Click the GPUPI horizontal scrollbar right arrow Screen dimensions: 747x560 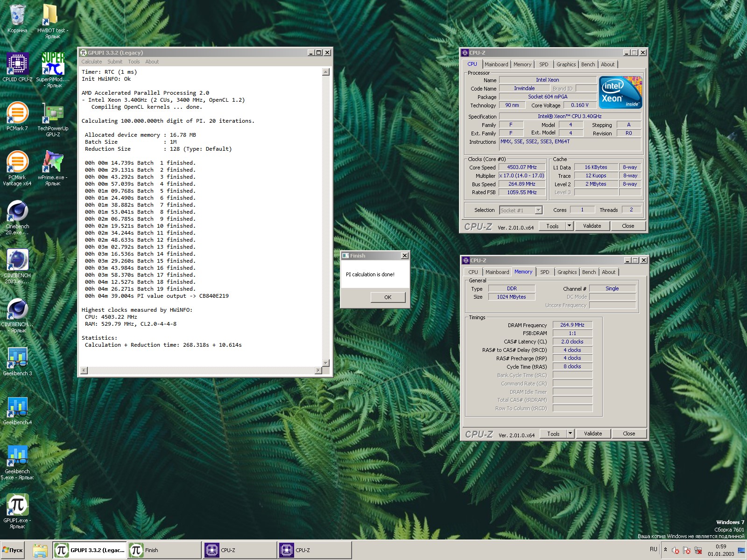pyautogui.click(x=318, y=371)
